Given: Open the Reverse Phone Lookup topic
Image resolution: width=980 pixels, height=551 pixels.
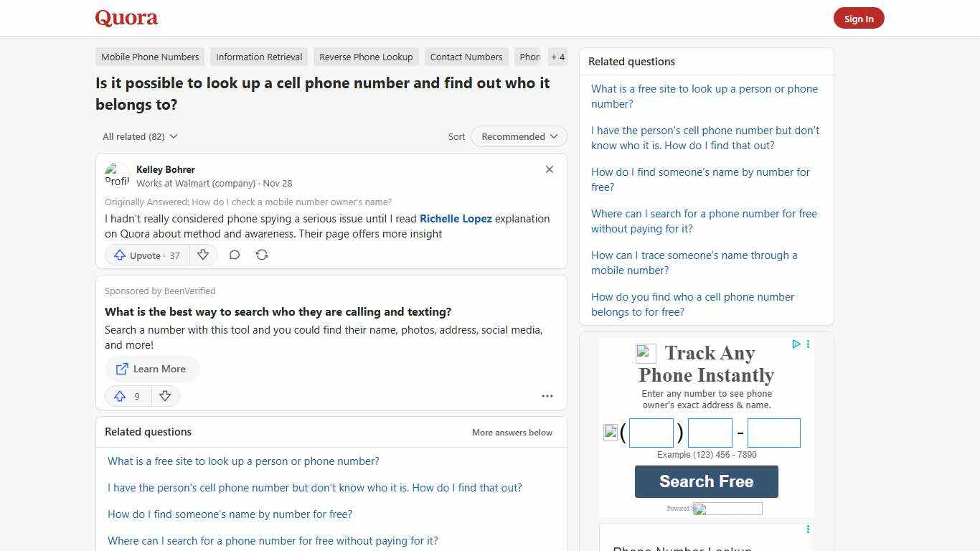Looking at the screenshot, I should click(x=366, y=57).
